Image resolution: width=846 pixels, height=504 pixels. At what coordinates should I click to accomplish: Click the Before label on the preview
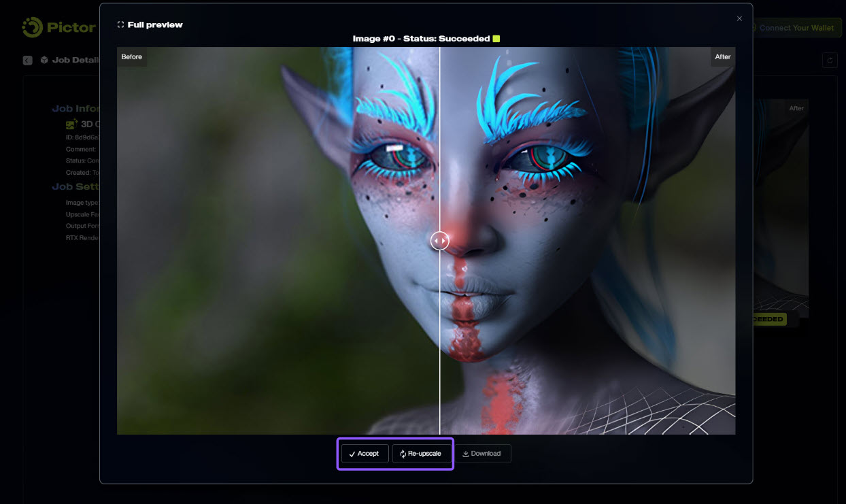(x=132, y=57)
